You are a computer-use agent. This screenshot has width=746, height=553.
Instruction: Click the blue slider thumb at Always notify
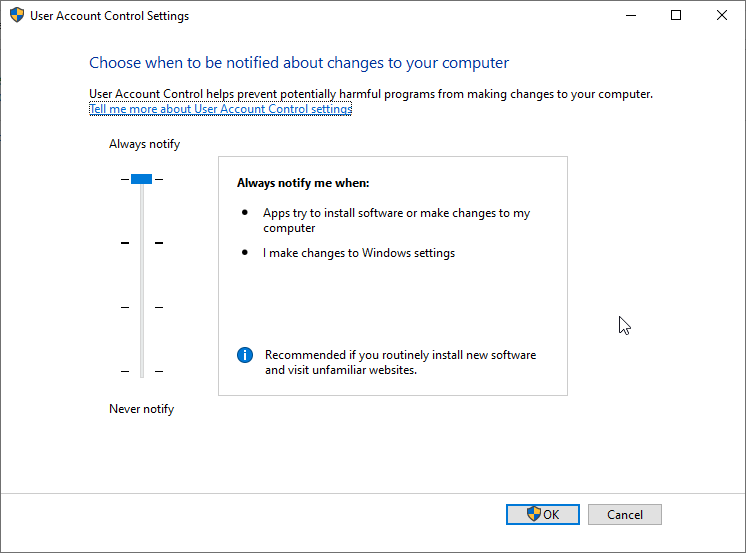point(141,179)
